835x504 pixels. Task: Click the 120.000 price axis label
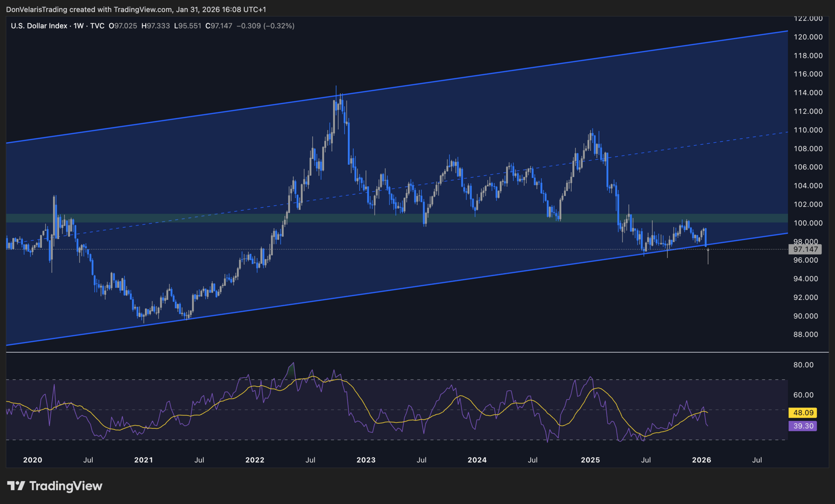point(808,37)
